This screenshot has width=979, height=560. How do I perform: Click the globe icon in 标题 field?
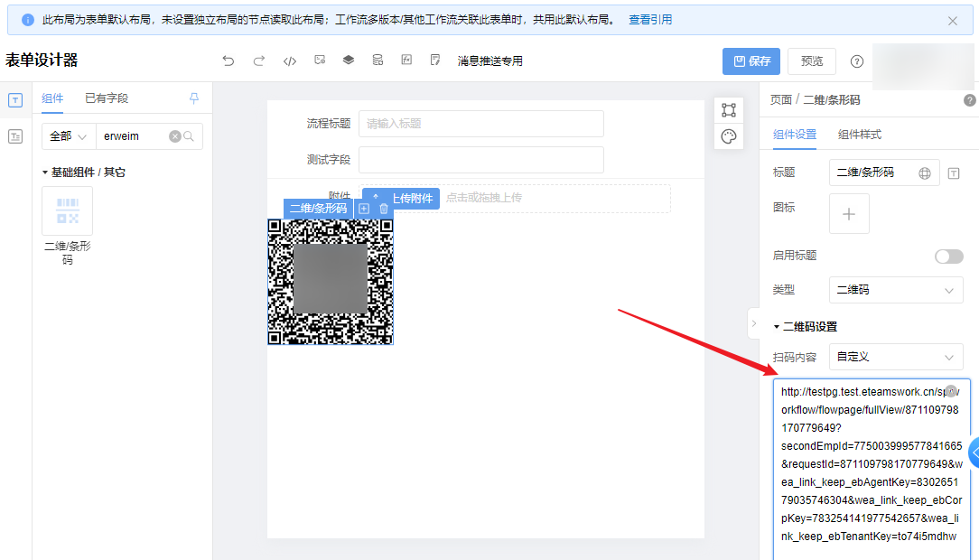(925, 173)
